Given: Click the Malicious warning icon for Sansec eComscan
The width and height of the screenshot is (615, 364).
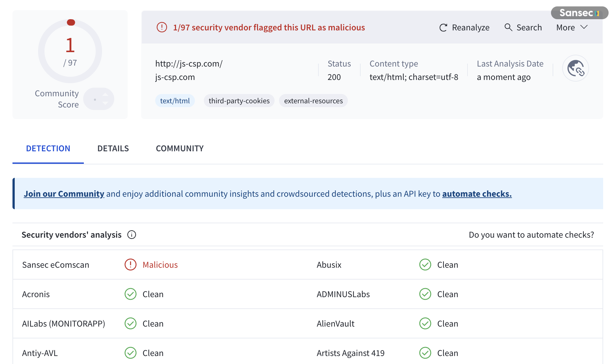Looking at the screenshot, I should pyautogui.click(x=130, y=265).
